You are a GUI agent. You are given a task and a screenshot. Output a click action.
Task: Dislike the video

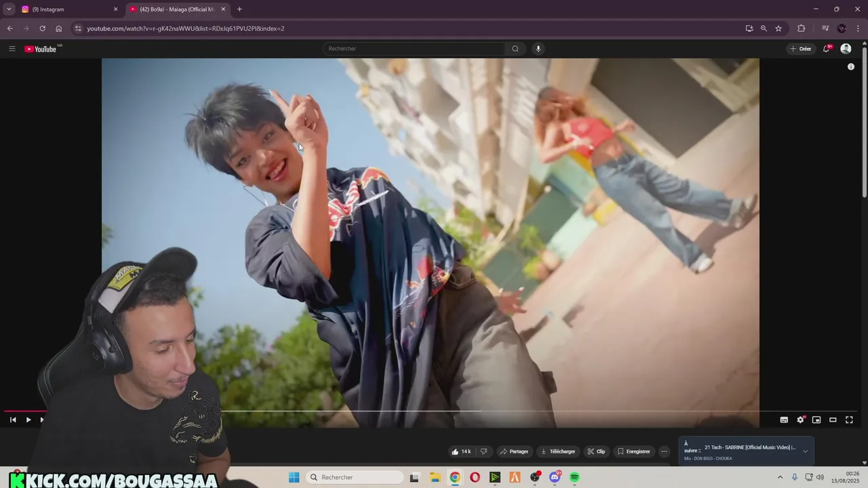tap(484, 451)
